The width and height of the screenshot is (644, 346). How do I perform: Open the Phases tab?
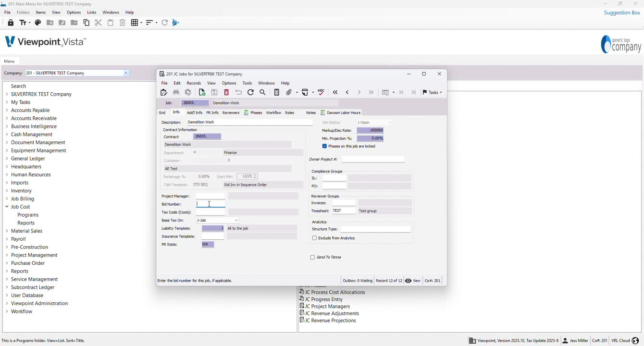(253, 112)
